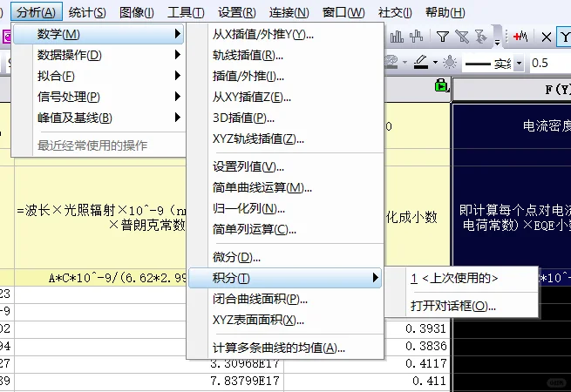Open the 分析(A) menu

tap(37, 12)
